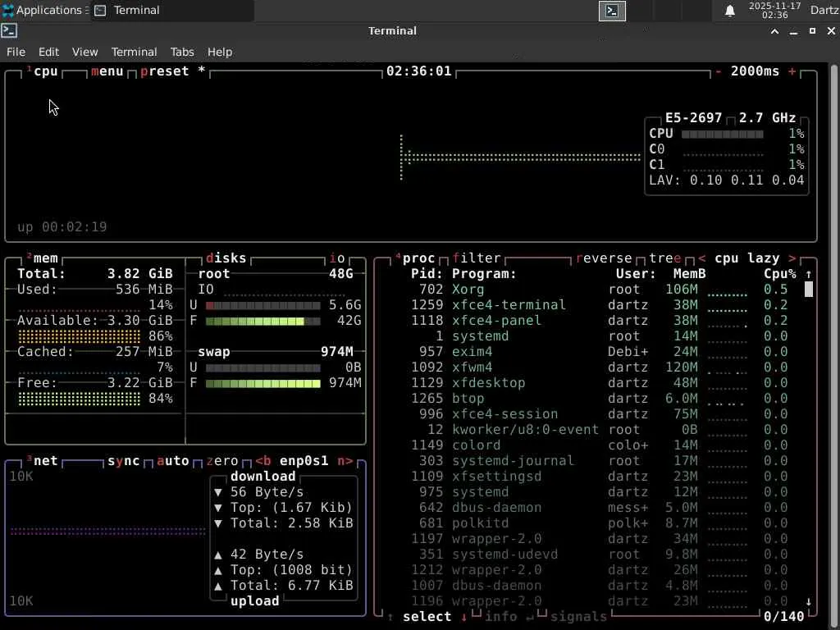
Task: Open the btop menu button
Action: (107, 71)
